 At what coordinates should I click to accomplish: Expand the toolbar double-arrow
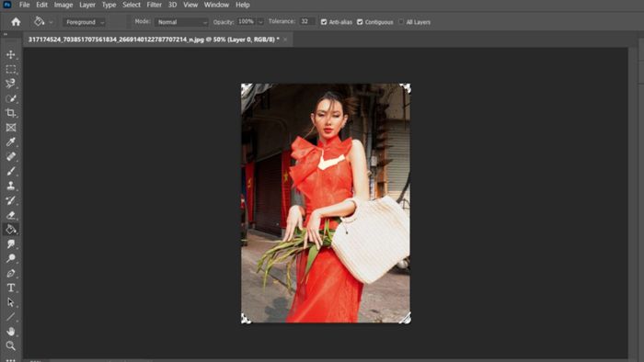click(x=6, y=34)
